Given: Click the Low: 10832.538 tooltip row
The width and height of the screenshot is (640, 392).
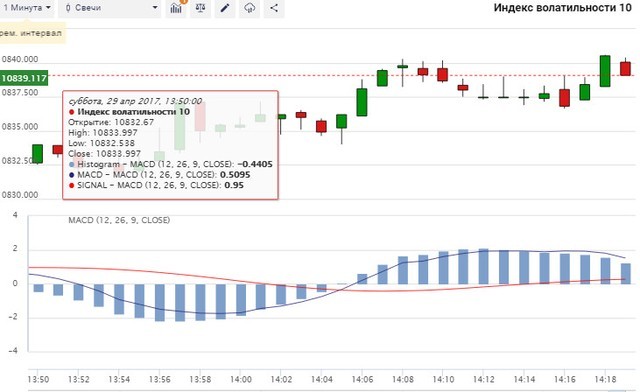Looking at the screenshot, I should pos(101,143).
